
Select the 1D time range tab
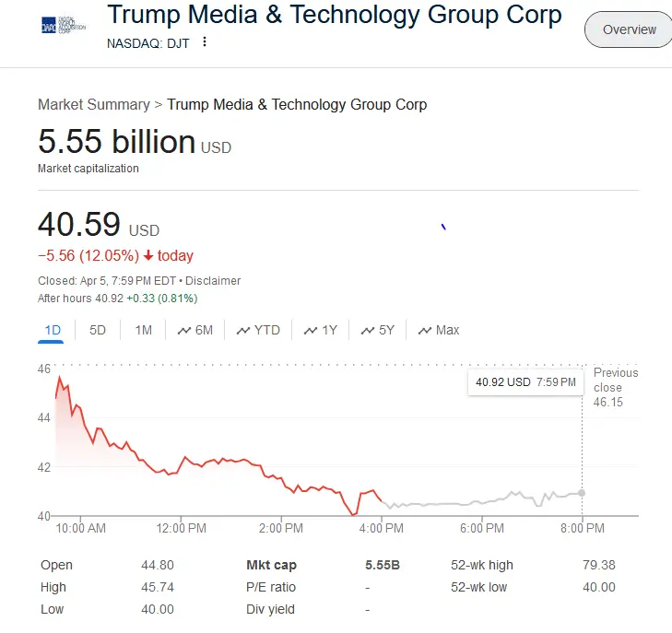(x=52, y=330)
